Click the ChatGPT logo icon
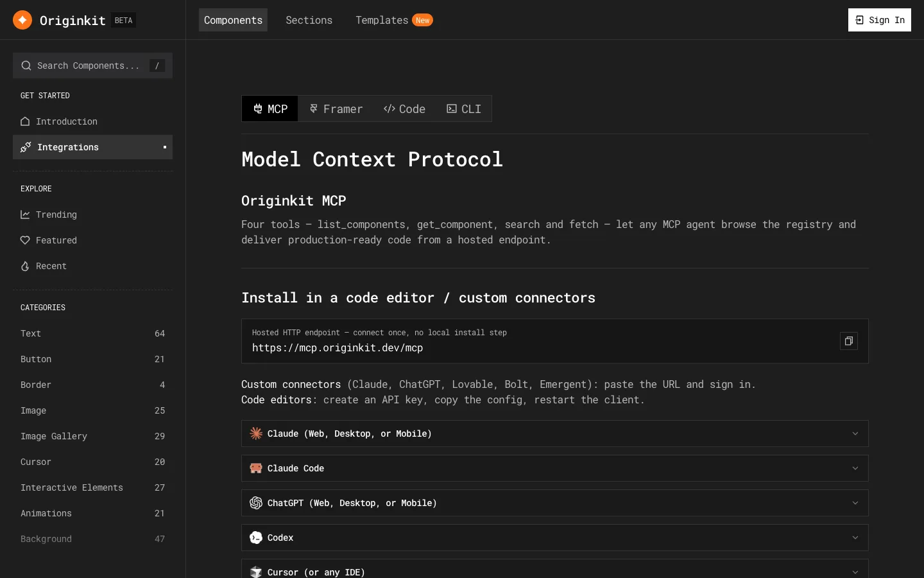Viewport: 924px width, 578px height. coord(256,503)
